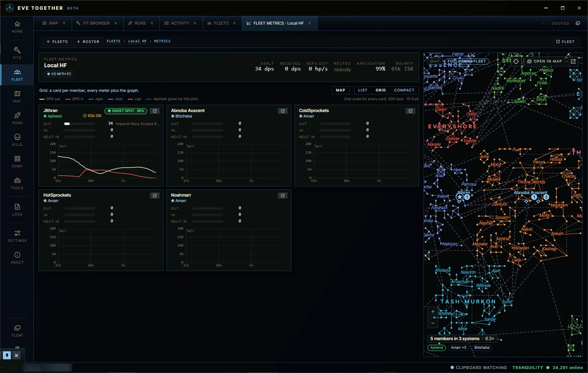Zoom out on the mini map

point(433,323)
